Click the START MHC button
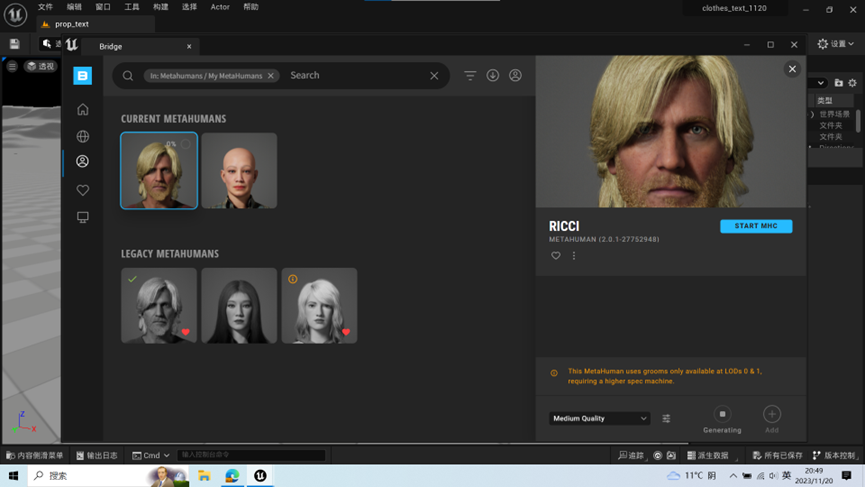The width and height of the screenshot is (865, 487). 756,226
